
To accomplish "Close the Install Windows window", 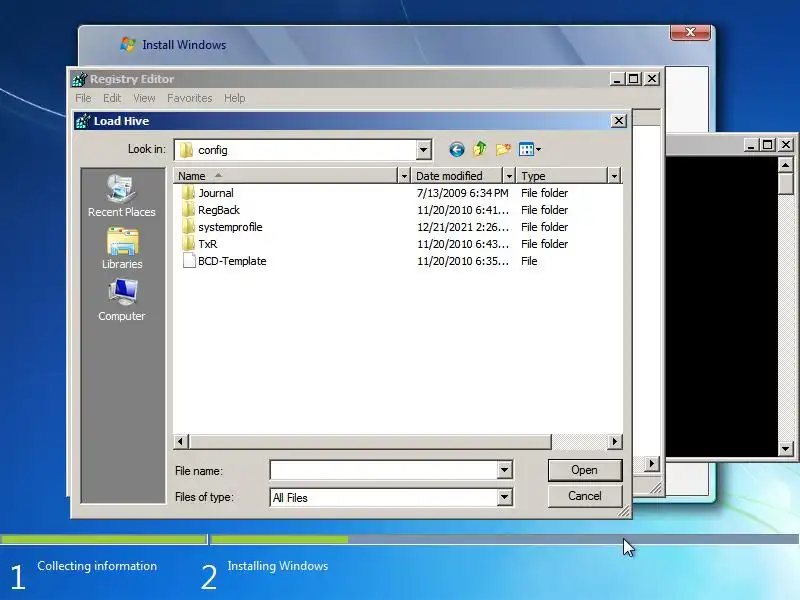I will click(690, 32).
